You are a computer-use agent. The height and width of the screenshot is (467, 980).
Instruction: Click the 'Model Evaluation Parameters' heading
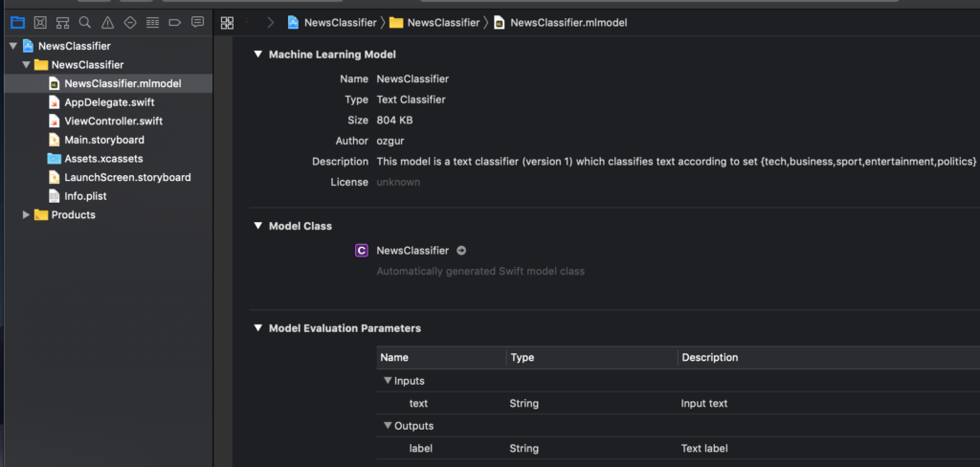tap(345, 328)
